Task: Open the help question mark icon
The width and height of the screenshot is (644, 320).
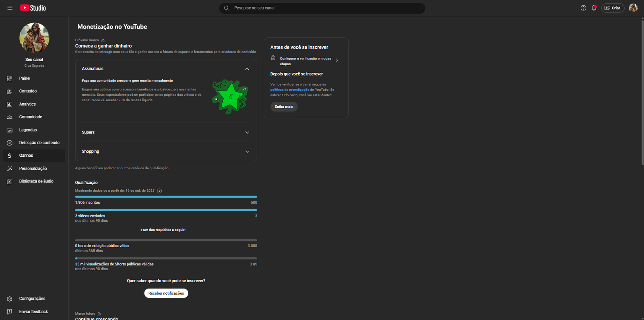Action: pyautogui.click(x=583, y=8)
